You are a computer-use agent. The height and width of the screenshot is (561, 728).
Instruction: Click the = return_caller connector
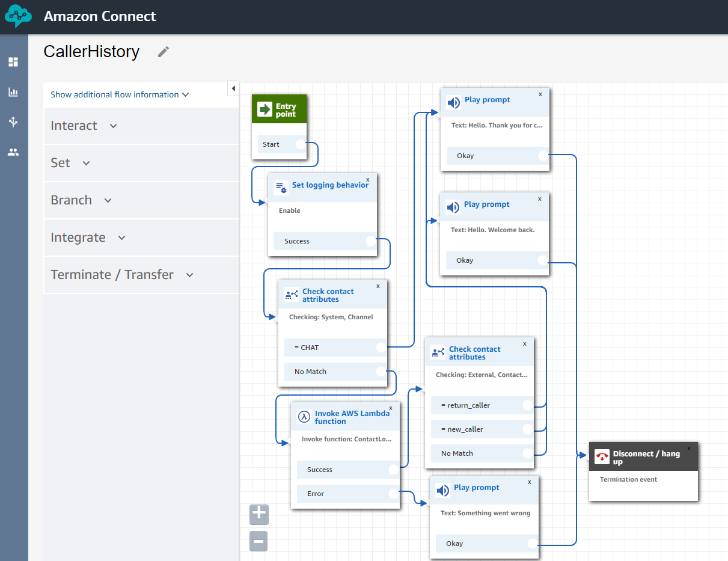[528, 405]
